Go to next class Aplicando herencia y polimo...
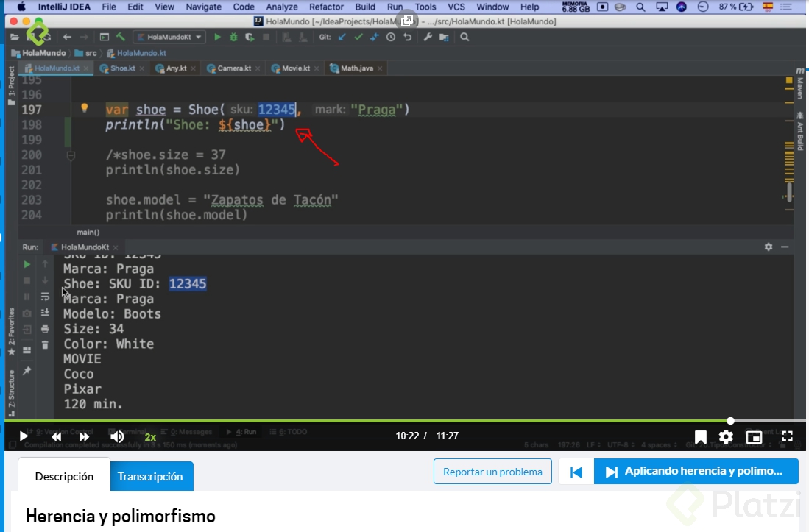 point(696,471)
